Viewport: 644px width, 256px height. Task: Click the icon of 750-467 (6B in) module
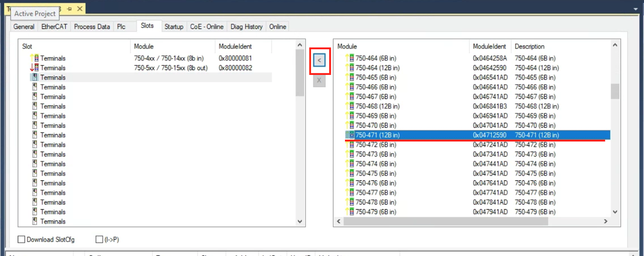351,97
